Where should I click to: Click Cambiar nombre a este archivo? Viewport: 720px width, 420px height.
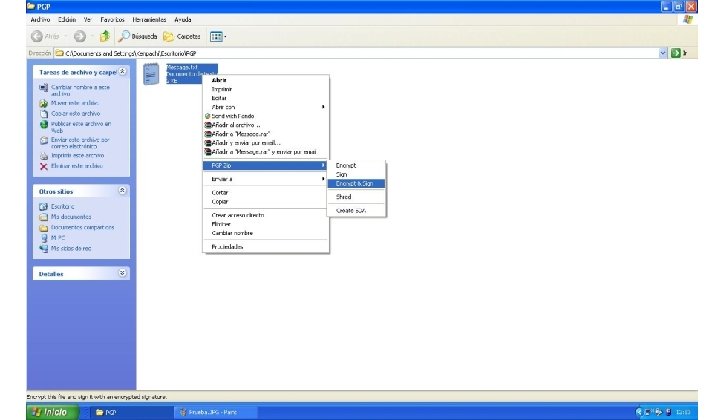pos(80,90)
